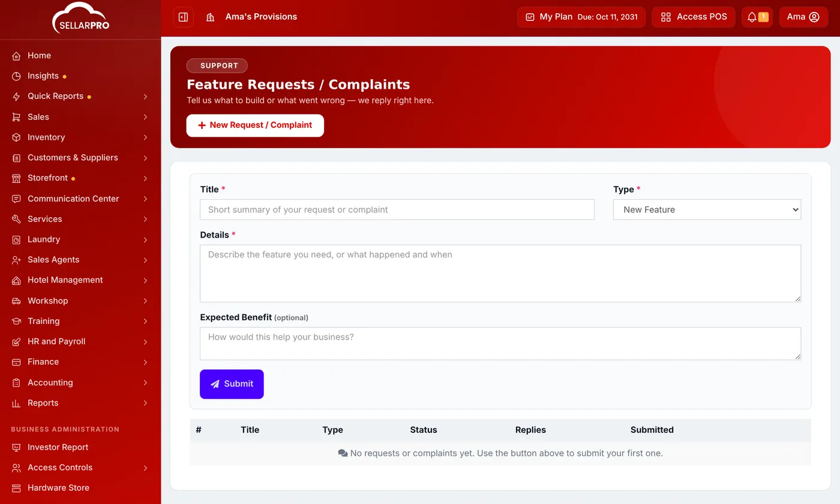This screenshot has width=840, height=504.
Task: Click the Home house icon
Action: pos(16,56)
